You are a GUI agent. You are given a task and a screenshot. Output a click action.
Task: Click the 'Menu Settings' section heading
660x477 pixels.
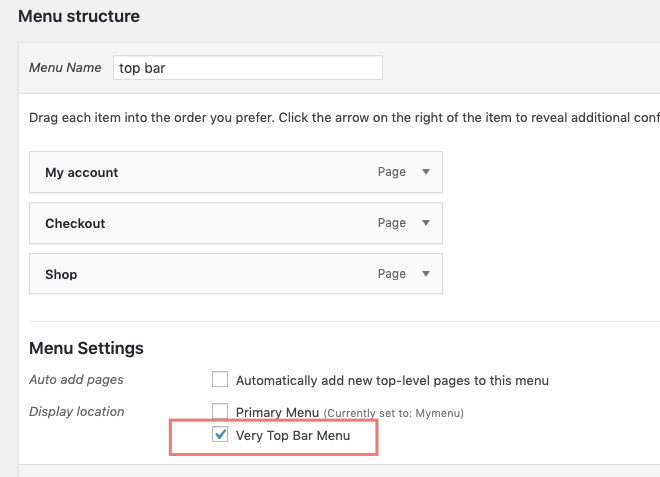click(86, 348)
